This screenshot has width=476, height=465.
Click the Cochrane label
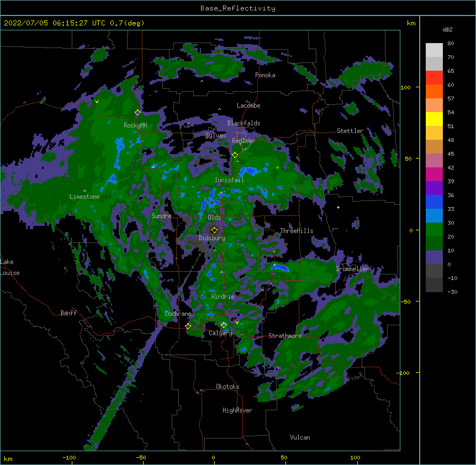coord(178,314)
